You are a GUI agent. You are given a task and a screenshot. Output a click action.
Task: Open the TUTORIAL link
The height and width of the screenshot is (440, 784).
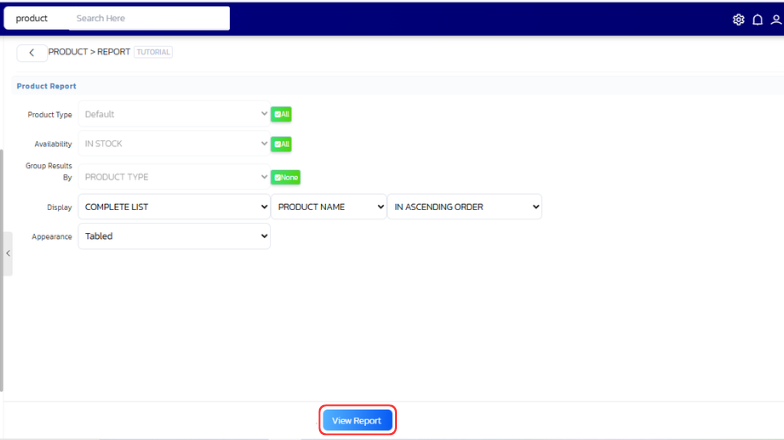point(153,52)
